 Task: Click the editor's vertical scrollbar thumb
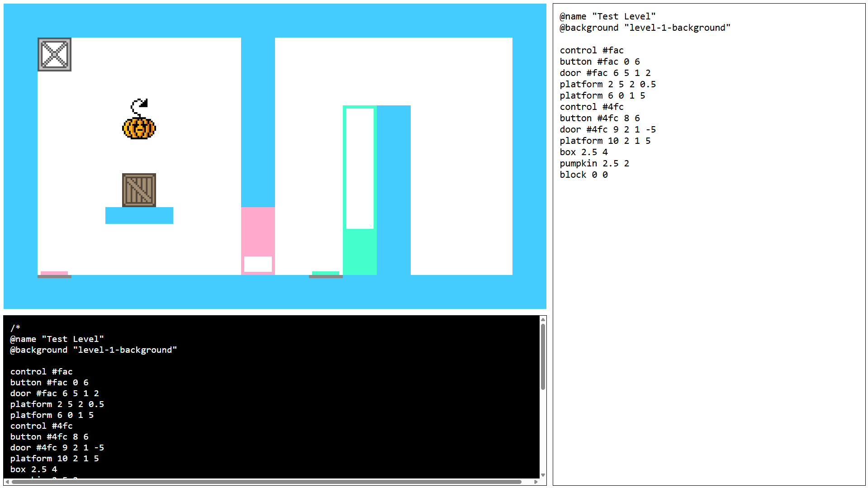[x=543, y=356]
